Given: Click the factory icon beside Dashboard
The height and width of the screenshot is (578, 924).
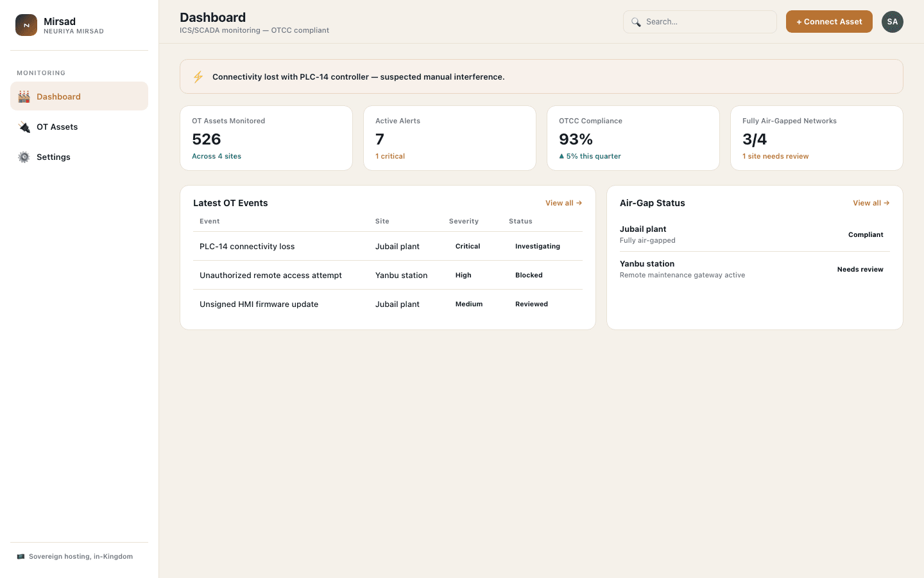Looking at the screenshot, I should click(x=24, y=96).
